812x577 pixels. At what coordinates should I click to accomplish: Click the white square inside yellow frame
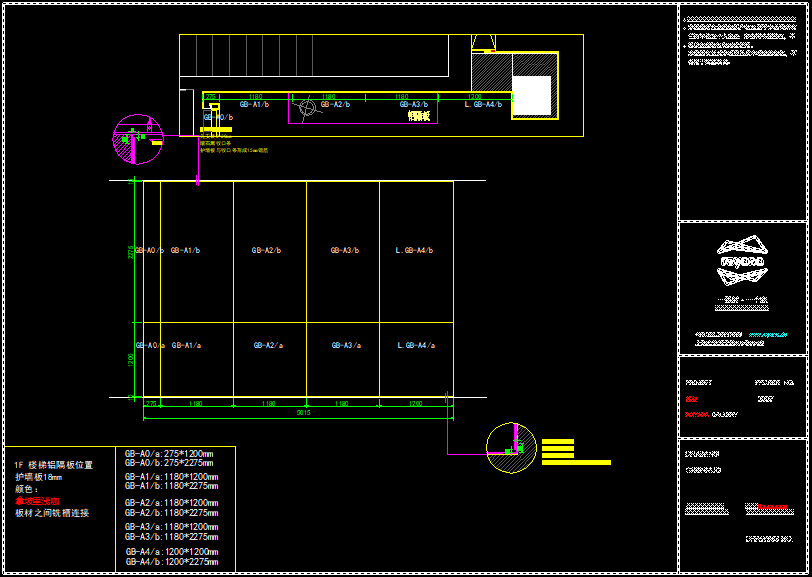coord(531,95)
